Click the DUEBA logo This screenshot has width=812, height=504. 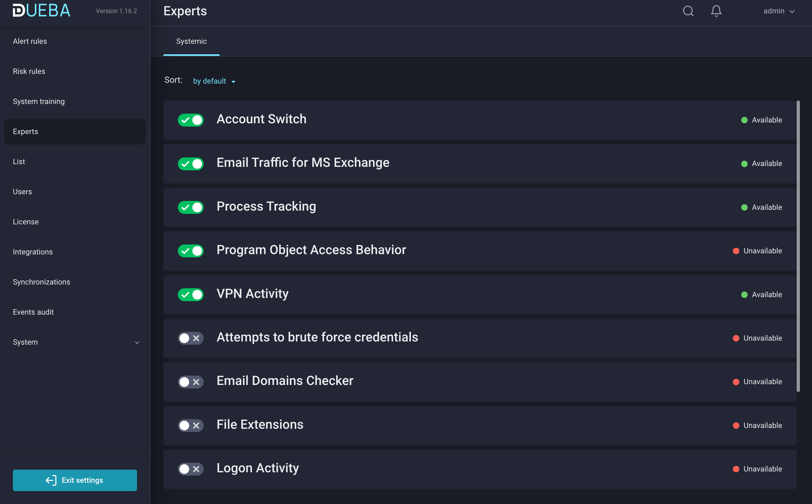(x=41, y=11)
